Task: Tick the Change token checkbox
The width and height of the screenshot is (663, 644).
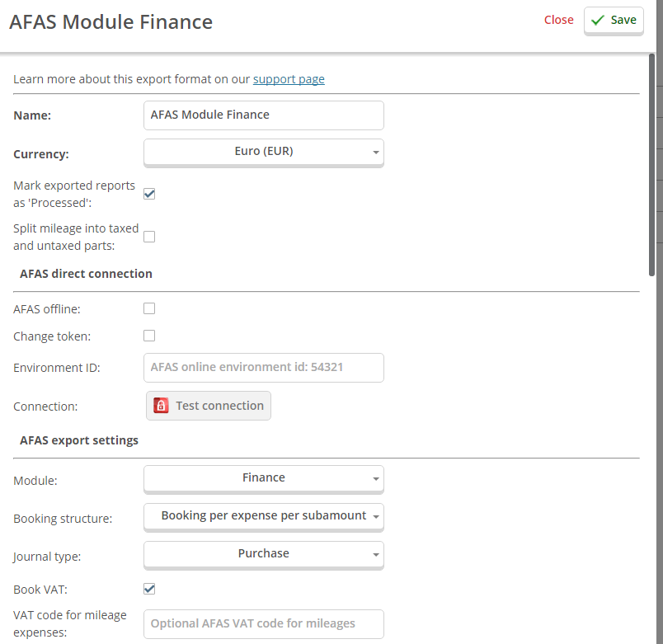Action: click(149, 336)
